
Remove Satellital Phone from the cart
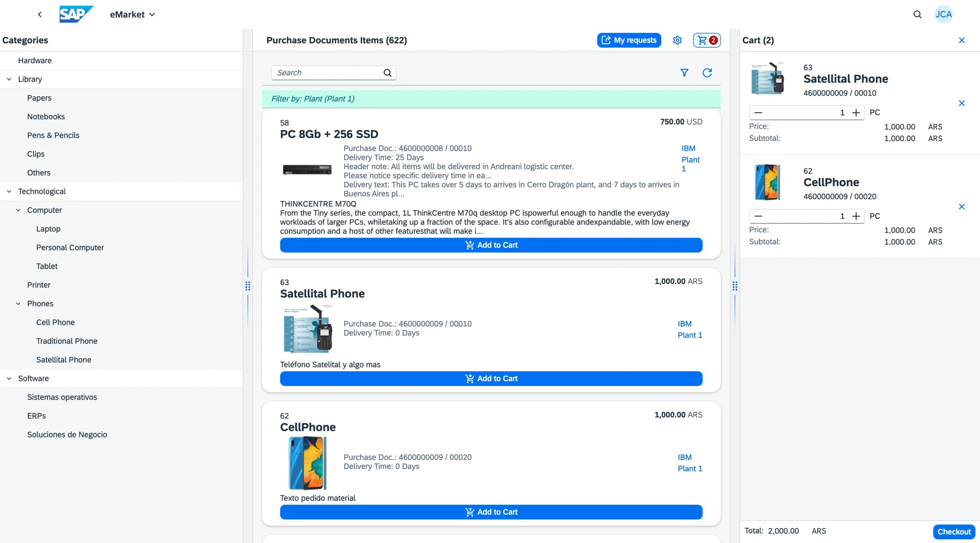click(x=962, y=103)
